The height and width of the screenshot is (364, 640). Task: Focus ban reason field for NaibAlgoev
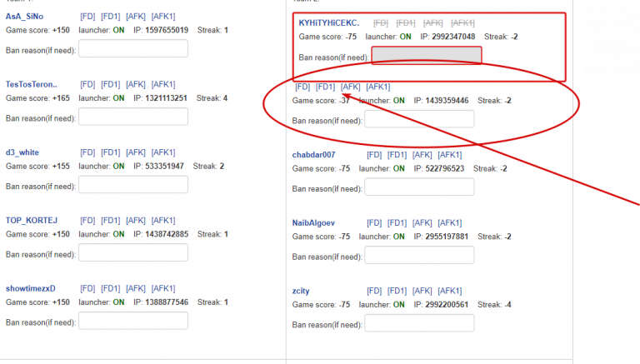[420, 255]
